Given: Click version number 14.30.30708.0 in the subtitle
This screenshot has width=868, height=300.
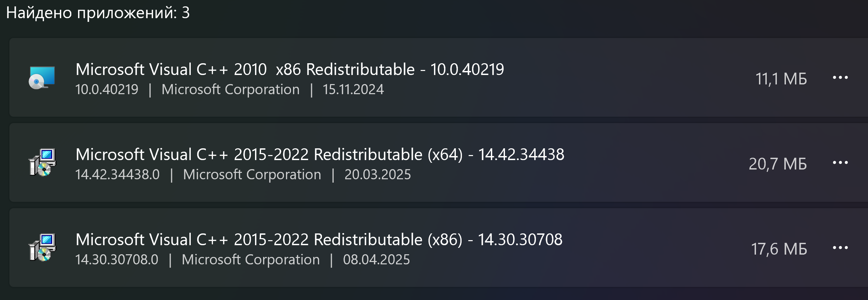Looking at the screenshot, I should (117, 260).
